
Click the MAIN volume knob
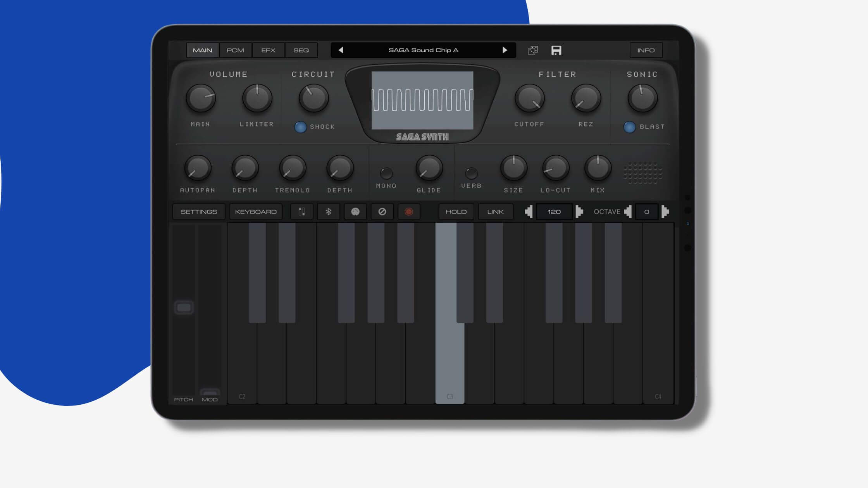click(201, 98)
